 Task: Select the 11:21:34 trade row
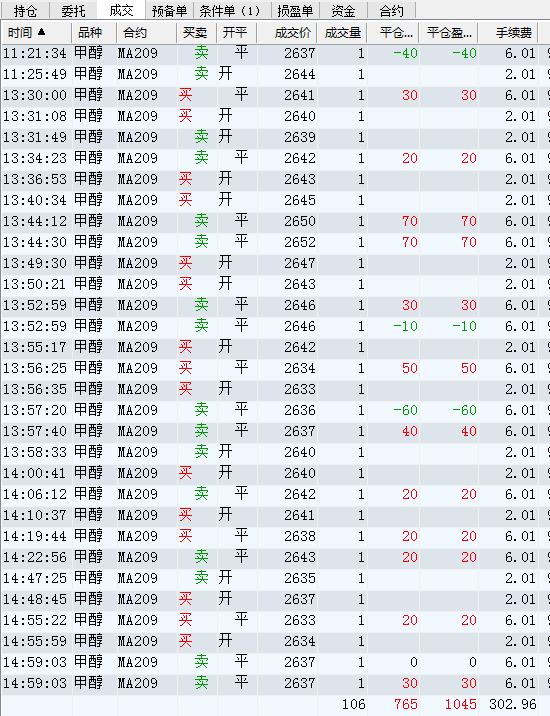275,53
